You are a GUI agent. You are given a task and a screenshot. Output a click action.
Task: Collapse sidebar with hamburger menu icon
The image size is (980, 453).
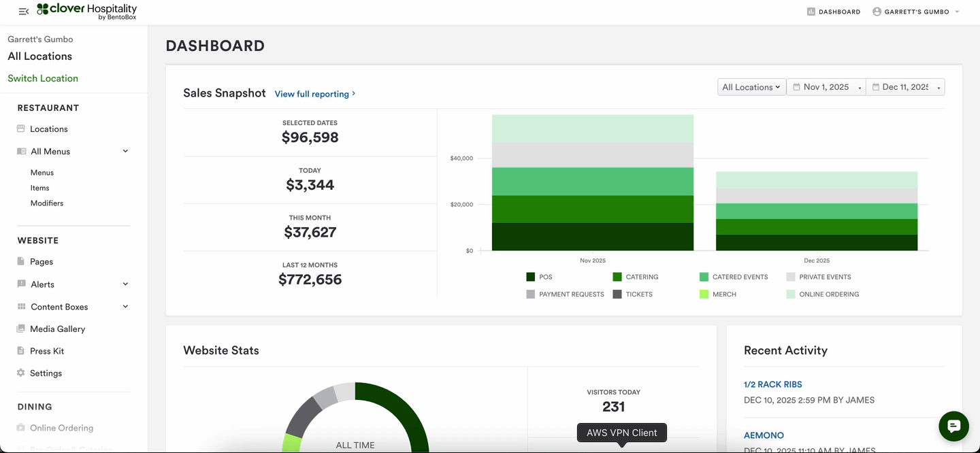24,12
